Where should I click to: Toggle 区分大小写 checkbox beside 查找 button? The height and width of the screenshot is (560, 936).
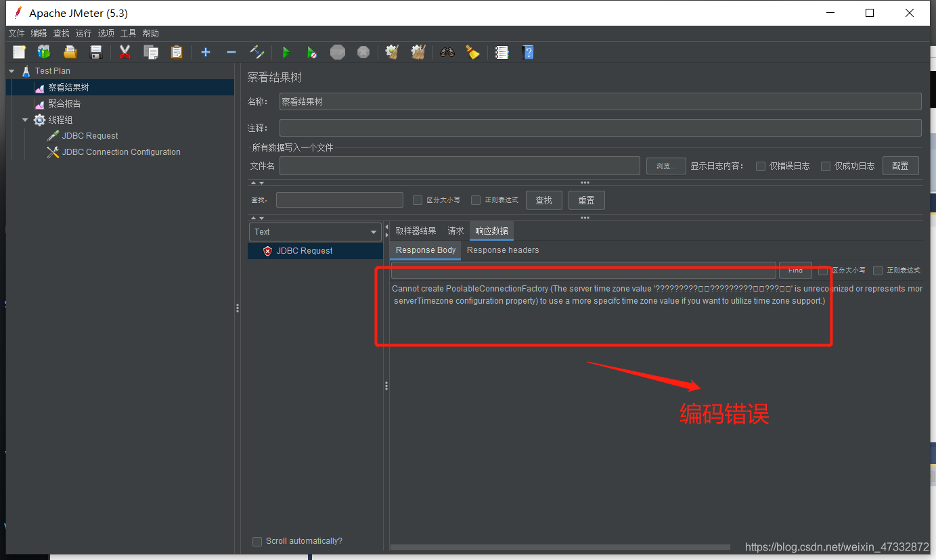pos(418,200)
